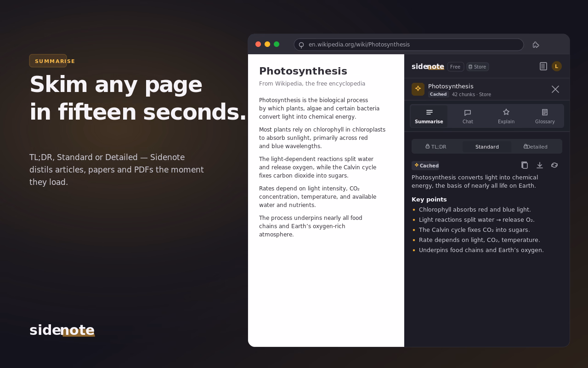
Task: Click bullet 'Underpins food chains and Earth's oxygen.'
Action: coord(481,250)
